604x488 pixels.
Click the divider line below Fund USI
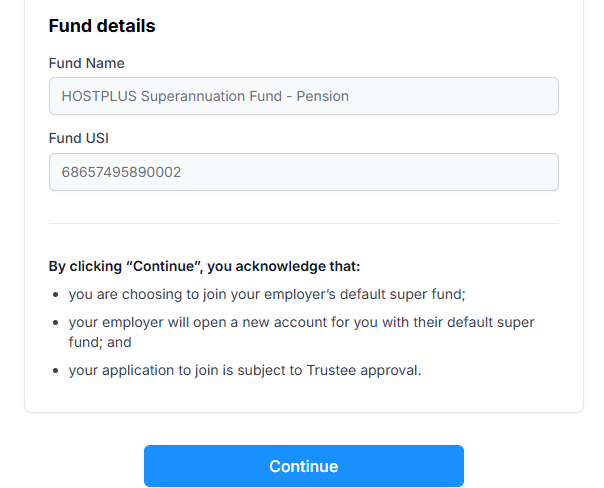pyautogui.click(x=303, y=223)
